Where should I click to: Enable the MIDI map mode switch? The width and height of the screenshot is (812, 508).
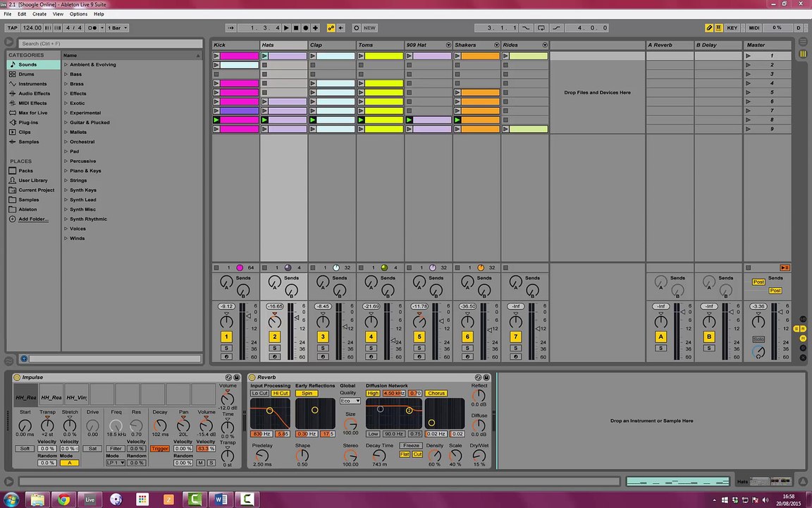pyautogui.click(x=754, y=28)
